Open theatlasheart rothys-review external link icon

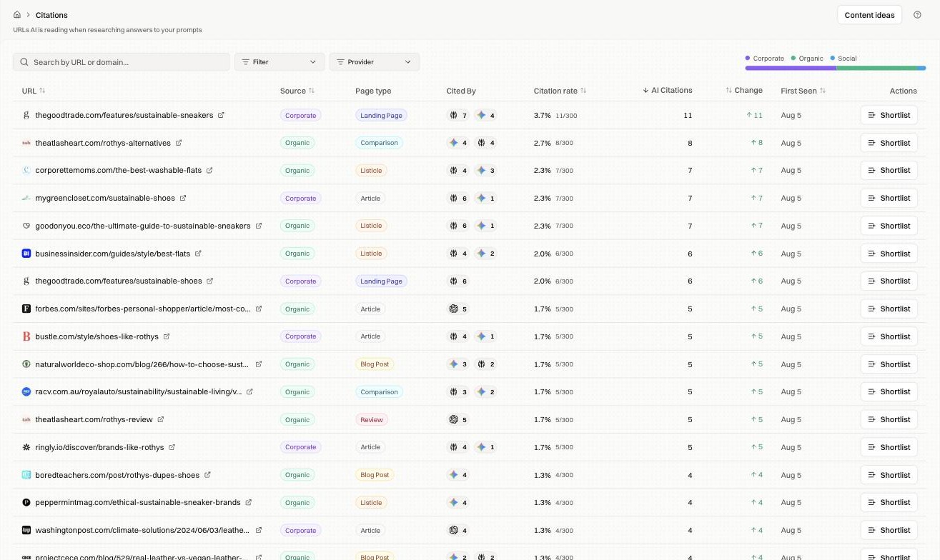click(x=161, y=419)
